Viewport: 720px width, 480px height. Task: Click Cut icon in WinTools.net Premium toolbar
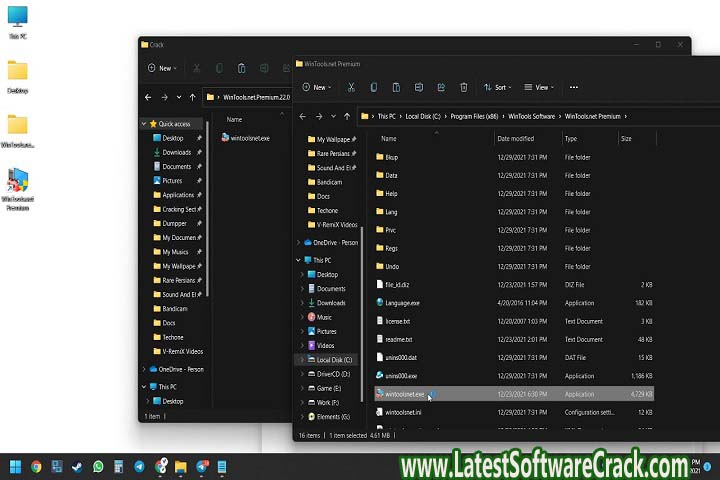pyautogui.click(x=351, y=87)
